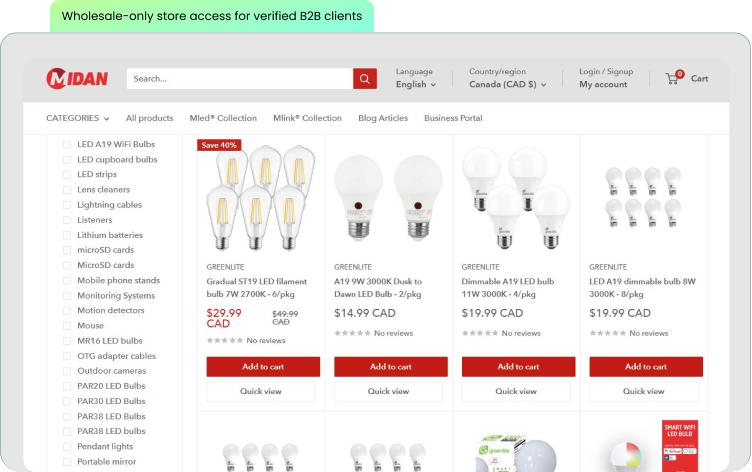The height and width of the screenshot is (472, 752).
Task: Add LED A19 dimmable 8W bulb to cart
Action: 646,366
